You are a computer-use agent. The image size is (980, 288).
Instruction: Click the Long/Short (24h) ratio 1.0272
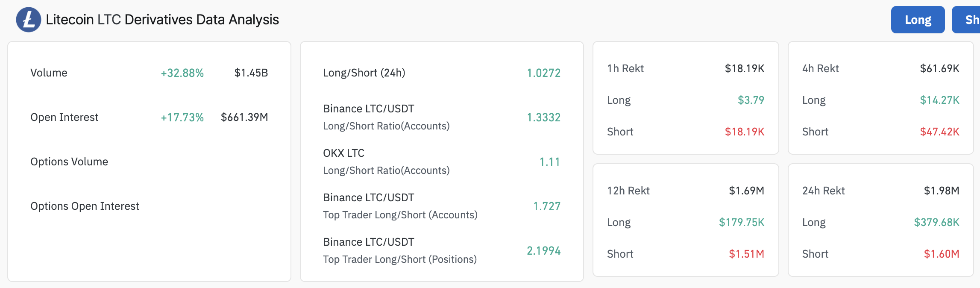tap(543, 73)
